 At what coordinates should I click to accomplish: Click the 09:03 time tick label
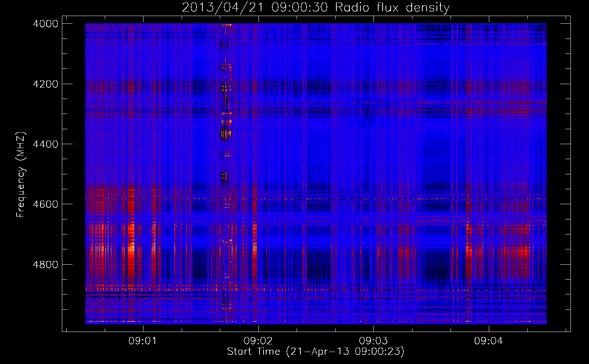pyautogui.click(x=373, y=341)
